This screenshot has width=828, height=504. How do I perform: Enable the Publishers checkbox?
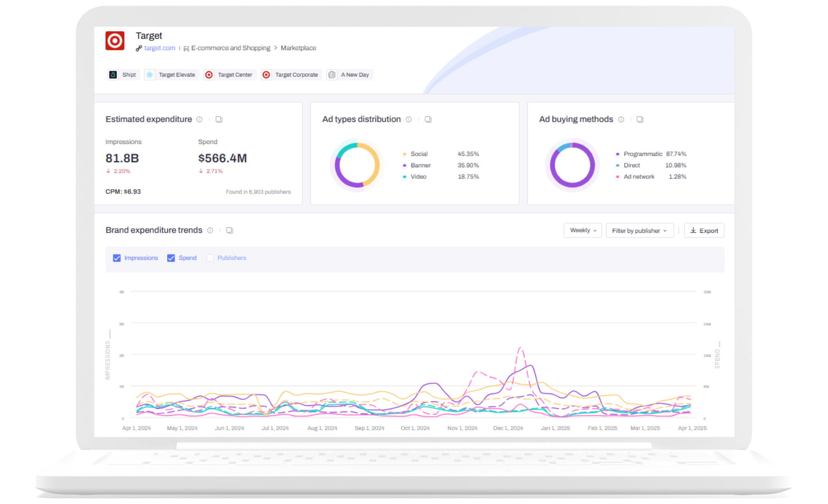210,258
